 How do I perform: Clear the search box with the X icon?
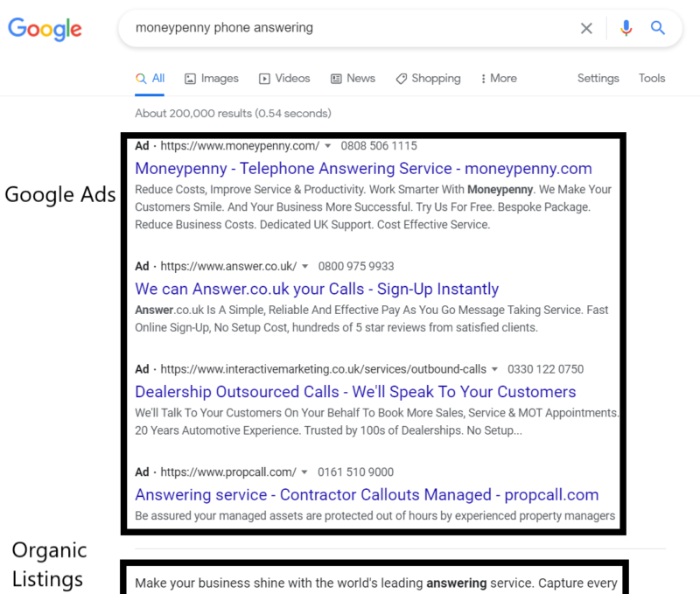[586, 29]
